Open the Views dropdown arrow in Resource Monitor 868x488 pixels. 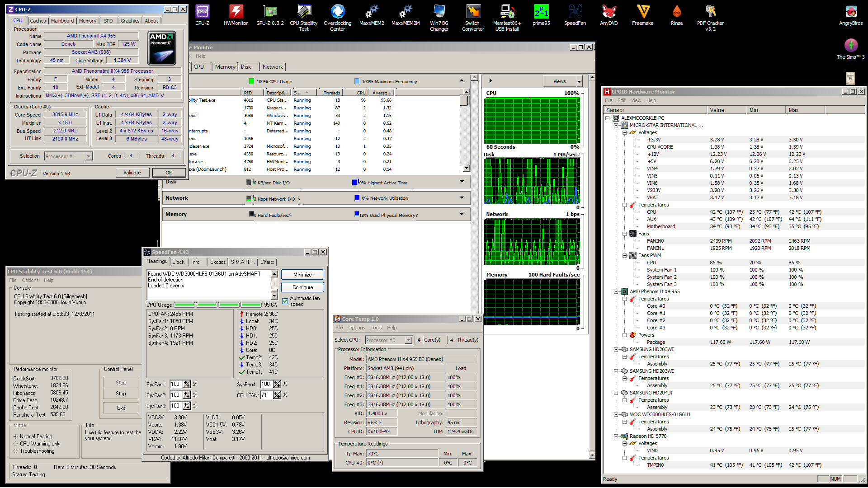pos(579,81)
